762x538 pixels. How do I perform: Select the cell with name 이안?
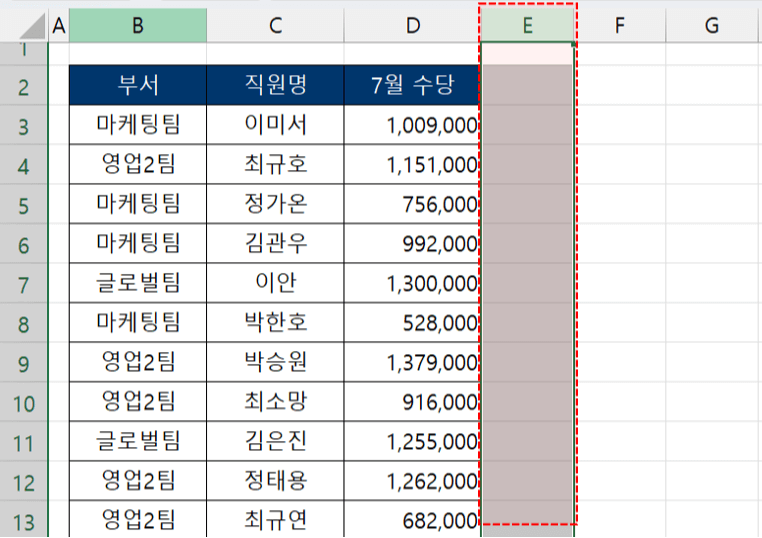coord(275,283)
